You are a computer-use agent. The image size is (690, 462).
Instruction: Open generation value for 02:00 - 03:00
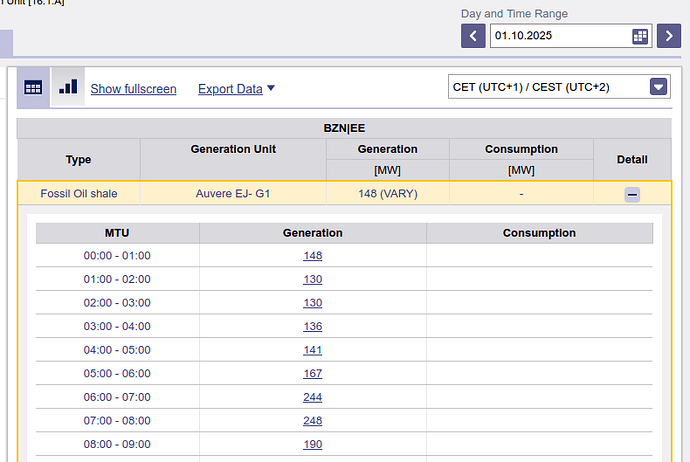(312, 303)
